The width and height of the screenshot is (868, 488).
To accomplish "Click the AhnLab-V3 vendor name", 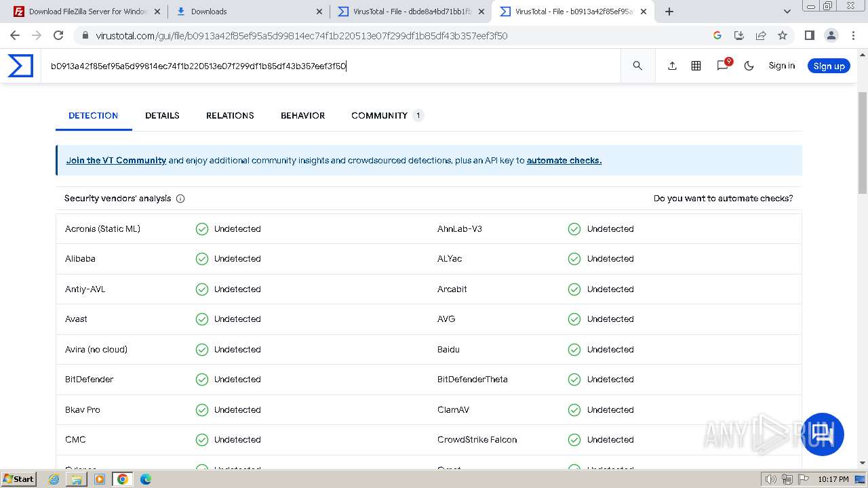I will (460, 229).
